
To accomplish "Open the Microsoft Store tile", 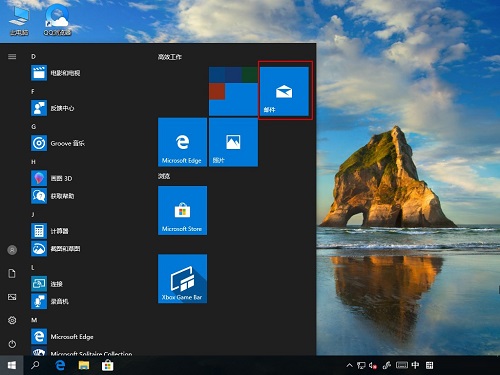I will (x=182, y=210).
